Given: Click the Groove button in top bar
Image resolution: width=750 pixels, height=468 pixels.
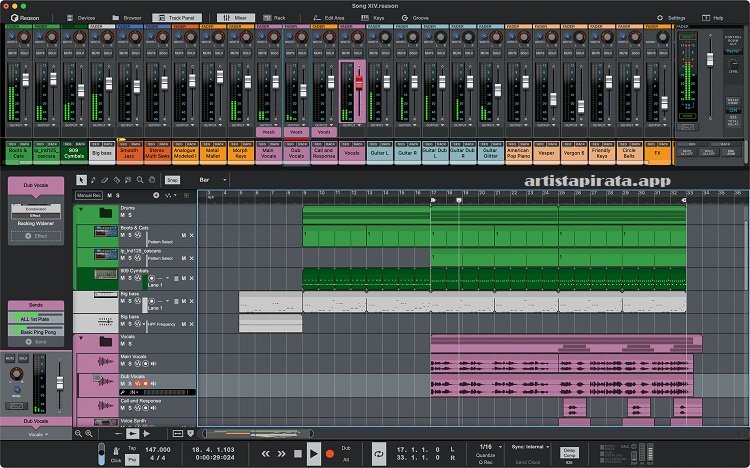Looking at the screenshot, I should click(x=415, y=18).
